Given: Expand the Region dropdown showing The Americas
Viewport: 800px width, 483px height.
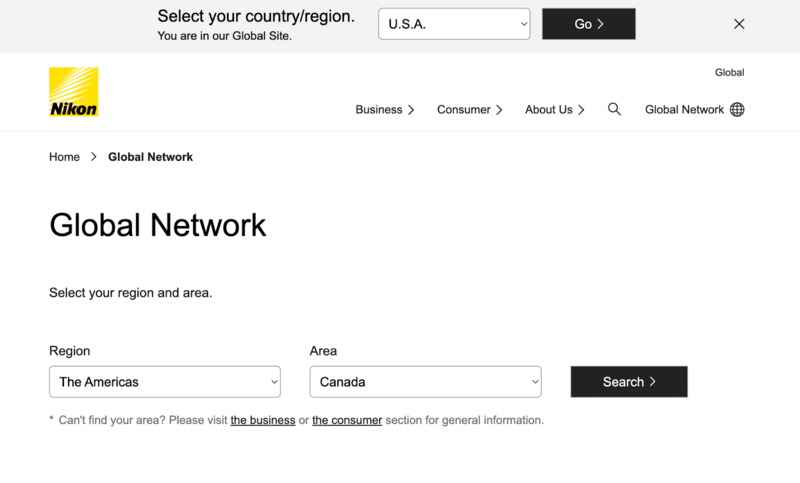Looking at the screenshot, I should 165,382.
